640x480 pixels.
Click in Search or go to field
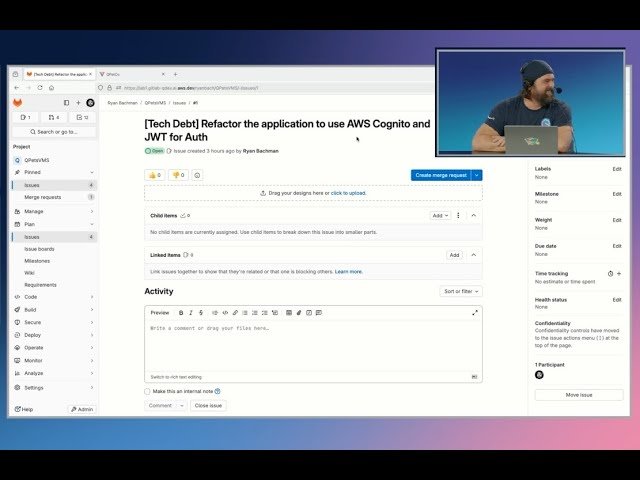(54, 132)
